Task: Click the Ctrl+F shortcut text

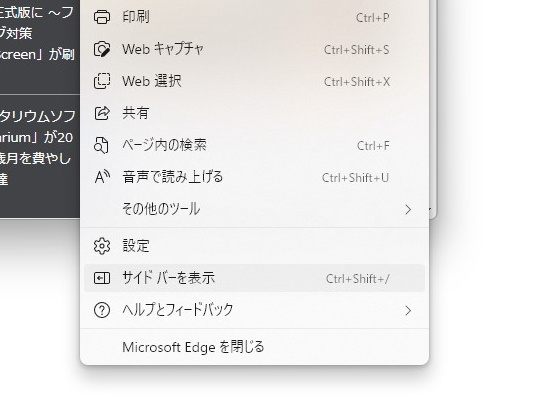Action: [x=373, y=146]
